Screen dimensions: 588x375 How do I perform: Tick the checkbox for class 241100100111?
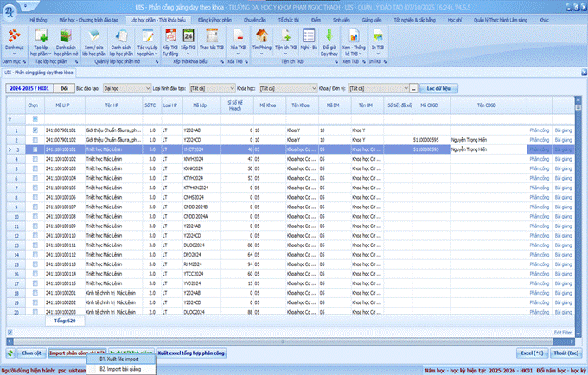coord(35,245)
